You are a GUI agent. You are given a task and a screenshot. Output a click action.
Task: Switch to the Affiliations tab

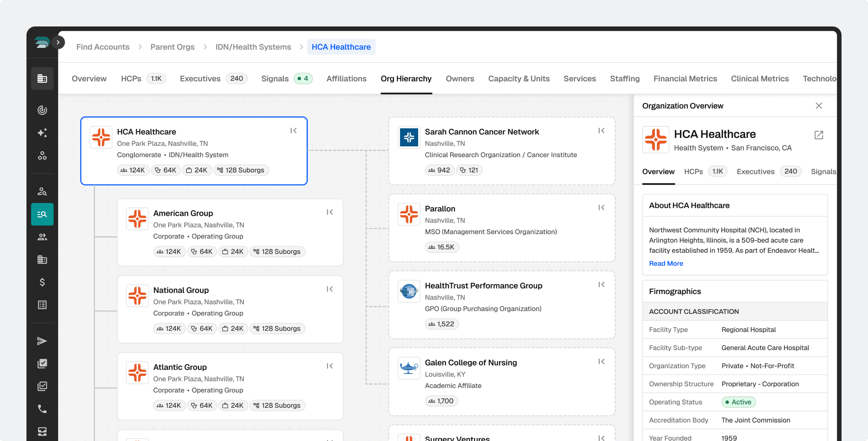coord(346,79)
